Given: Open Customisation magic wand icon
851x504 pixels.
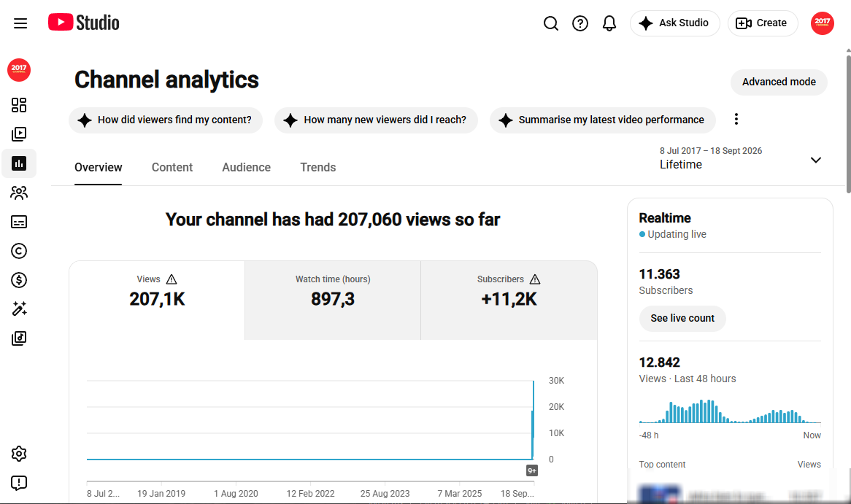Looking at the screenshot, I should tap(19, 309).
